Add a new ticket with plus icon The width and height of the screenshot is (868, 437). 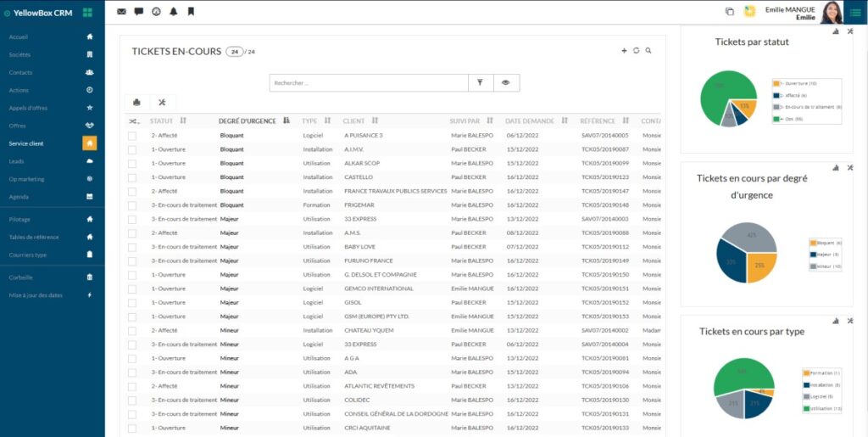(625, 51)
